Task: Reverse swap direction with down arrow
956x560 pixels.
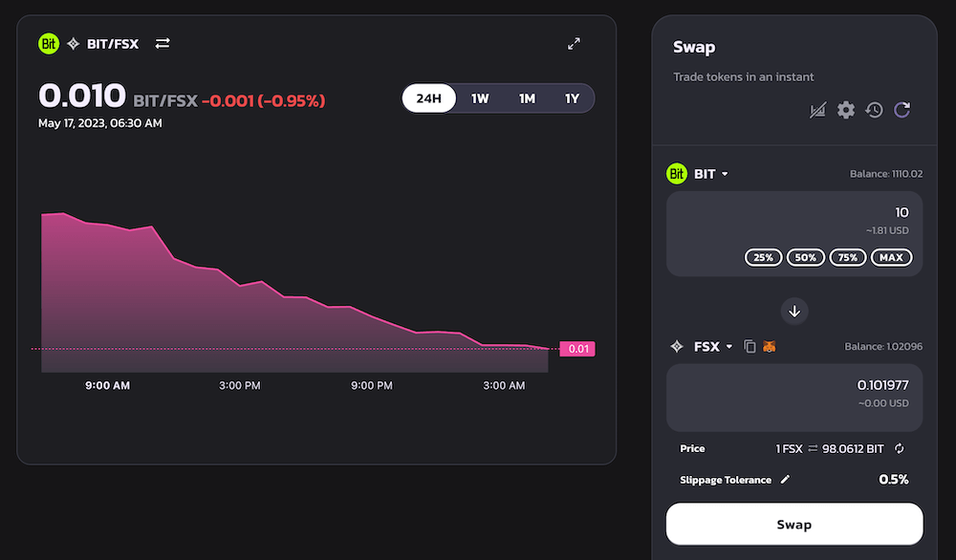Action: coord(793,311)
